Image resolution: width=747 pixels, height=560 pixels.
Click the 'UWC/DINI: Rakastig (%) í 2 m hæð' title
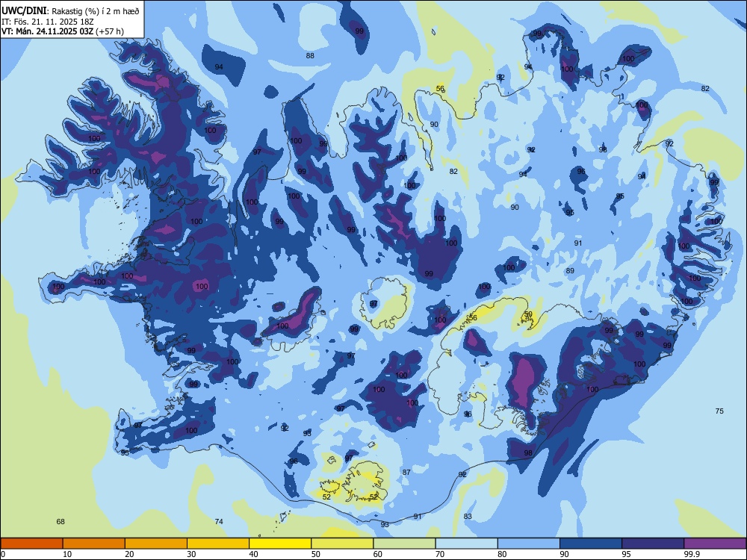[x=70, y=10]
